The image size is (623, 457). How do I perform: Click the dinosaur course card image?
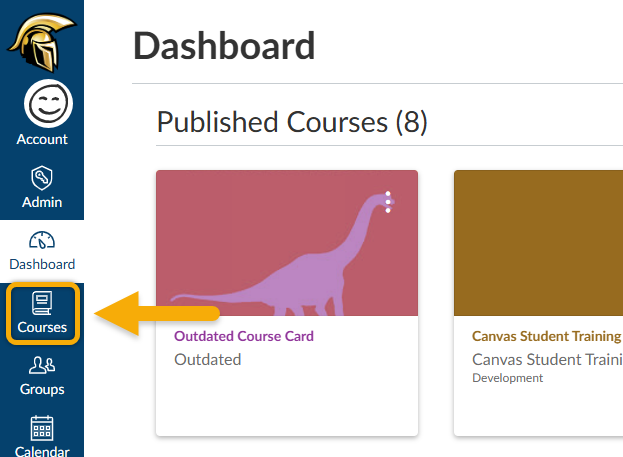[x=287, y=243]
